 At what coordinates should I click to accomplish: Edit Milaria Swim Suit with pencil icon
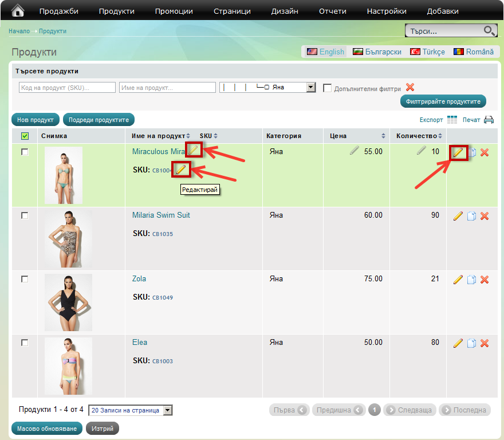click(458, 216)
